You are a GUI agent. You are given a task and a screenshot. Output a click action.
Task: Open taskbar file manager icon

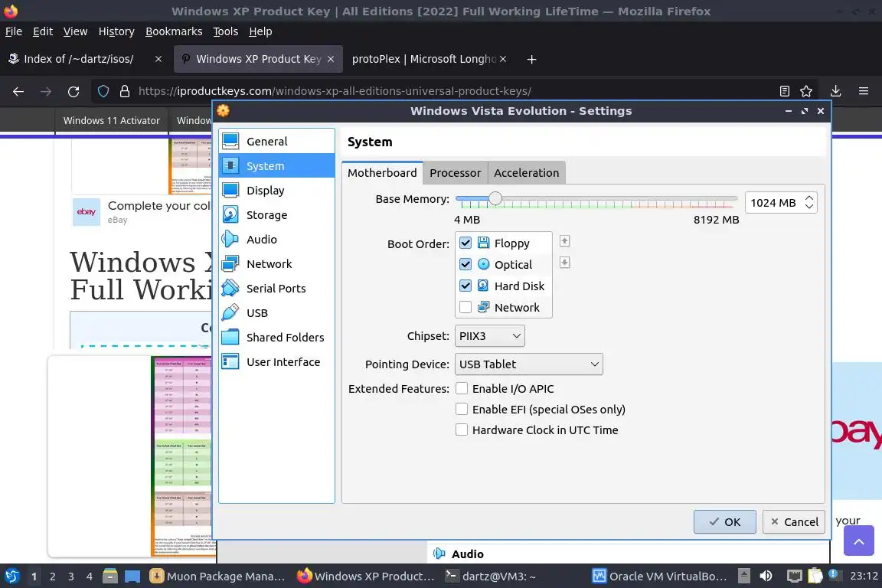pos(110,577)
